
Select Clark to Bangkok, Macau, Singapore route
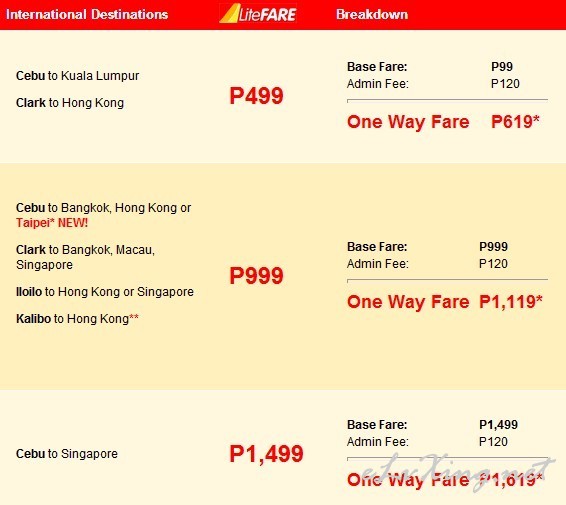(x=85, y=257)
